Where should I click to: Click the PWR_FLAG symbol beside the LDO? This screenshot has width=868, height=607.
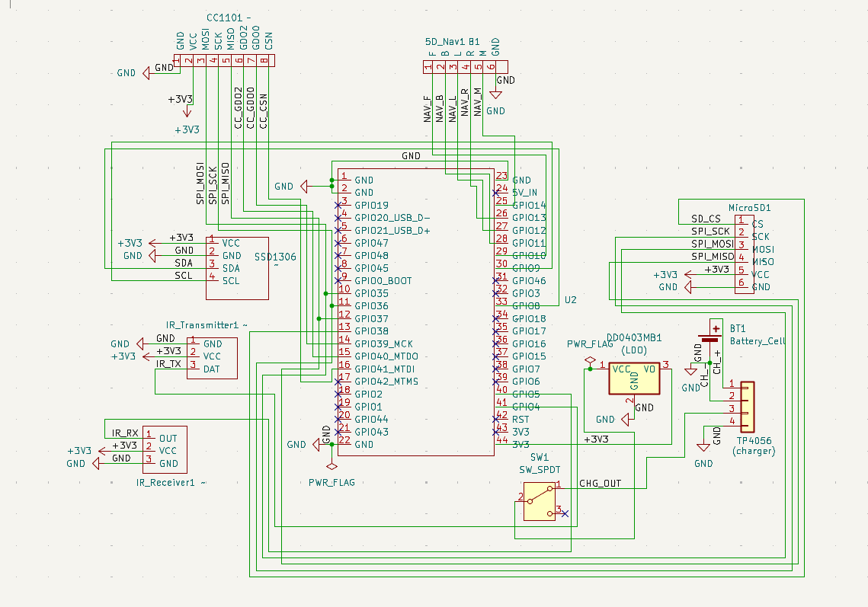pos(590,361)
